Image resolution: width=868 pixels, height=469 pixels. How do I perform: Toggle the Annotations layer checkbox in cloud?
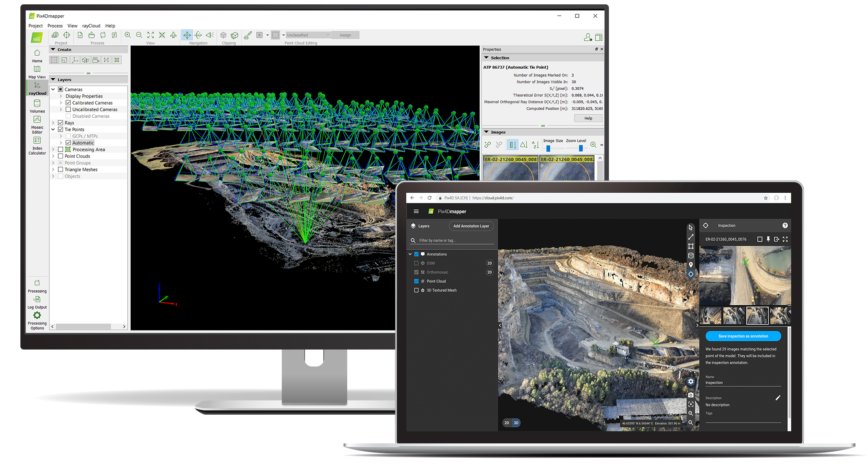coord(416,254)
